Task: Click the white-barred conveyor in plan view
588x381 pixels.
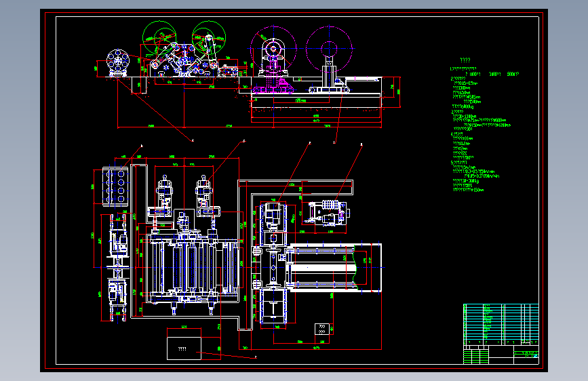Action: click(x=333, y=267)
